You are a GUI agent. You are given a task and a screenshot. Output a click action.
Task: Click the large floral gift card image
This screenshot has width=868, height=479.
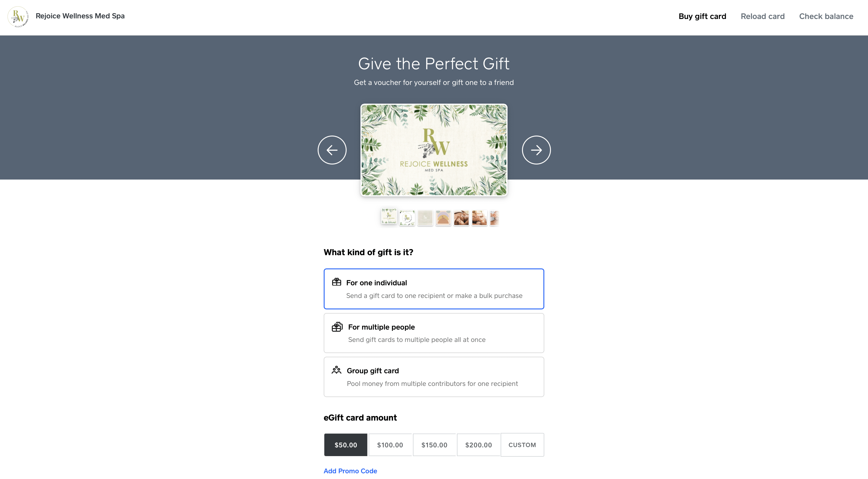point(434,150)
